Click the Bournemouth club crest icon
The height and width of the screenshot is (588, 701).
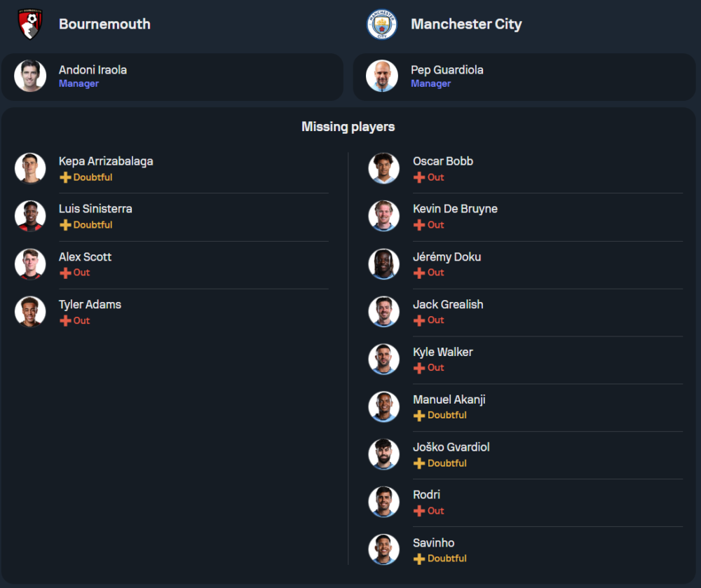[30, 24]
